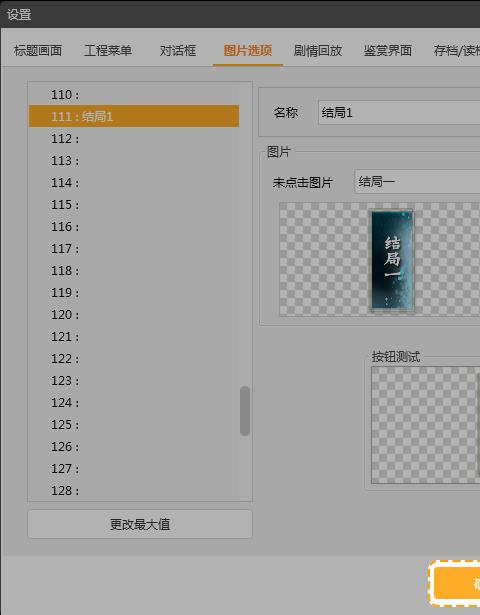
Task: Select list entry 110
Action: (134, 95)
